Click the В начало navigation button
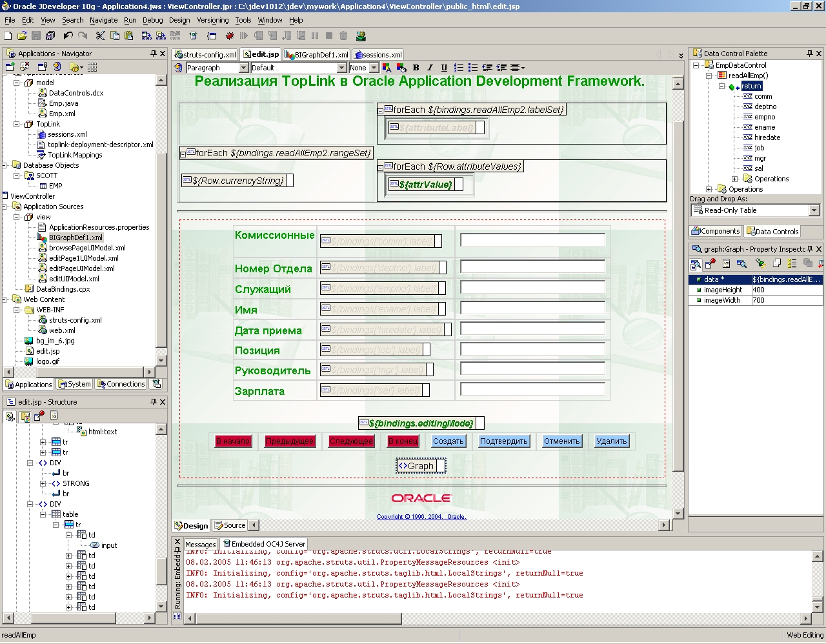 point(233,441)
